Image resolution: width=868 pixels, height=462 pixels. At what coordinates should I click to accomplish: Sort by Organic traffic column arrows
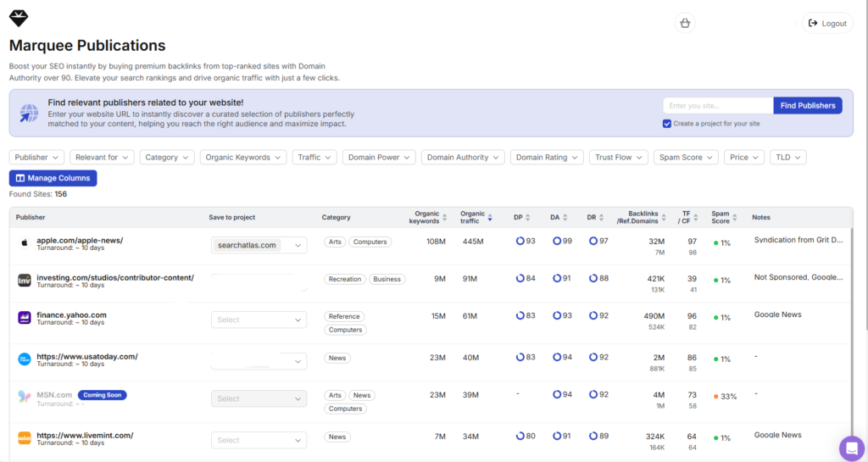(x=490, y=218)
